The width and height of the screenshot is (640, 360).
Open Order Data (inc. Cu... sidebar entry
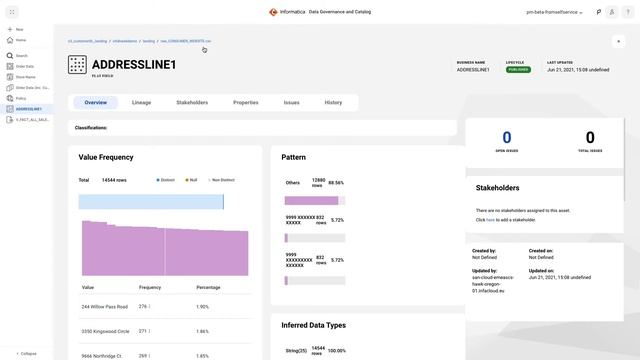[27, 87]
